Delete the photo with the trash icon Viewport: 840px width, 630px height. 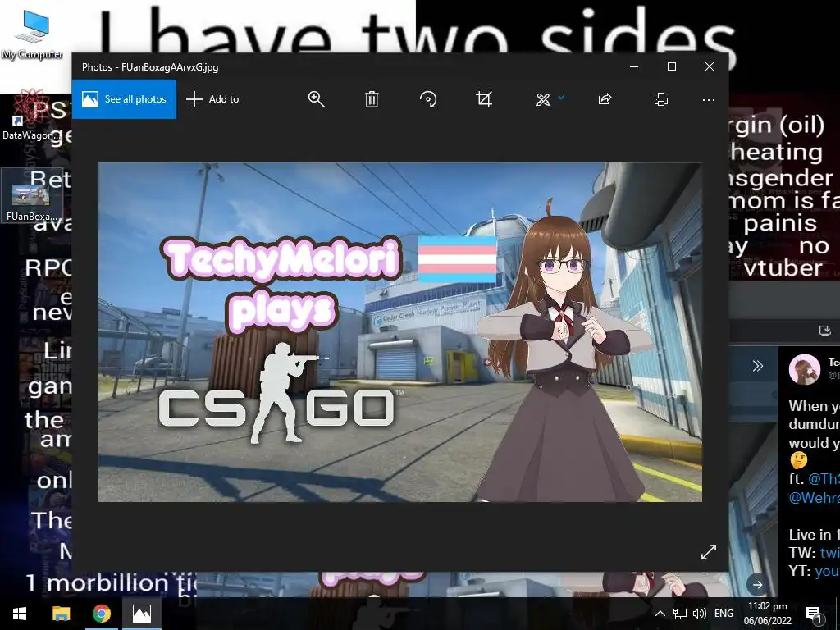372,99
